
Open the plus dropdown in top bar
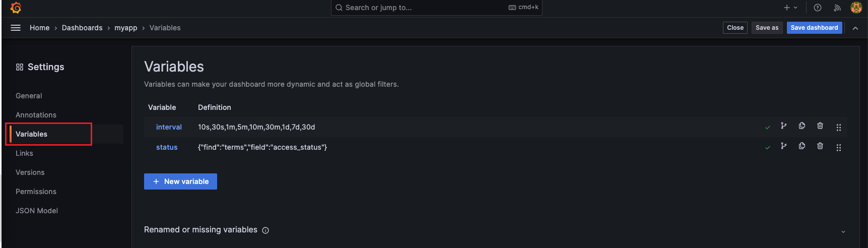[x=790, y=8]
